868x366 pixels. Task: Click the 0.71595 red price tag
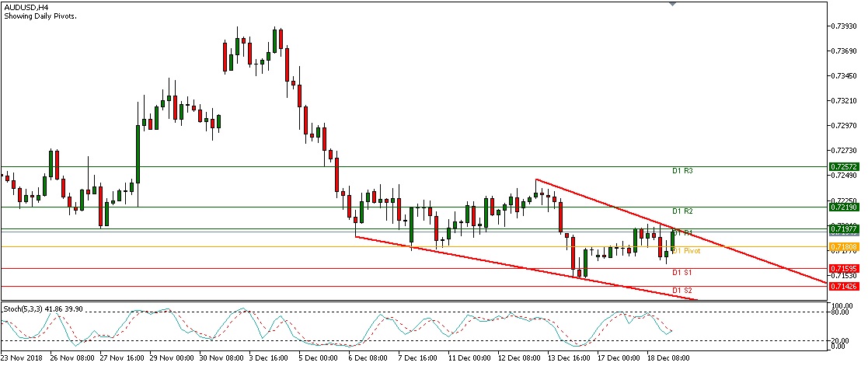click(844, 269)
